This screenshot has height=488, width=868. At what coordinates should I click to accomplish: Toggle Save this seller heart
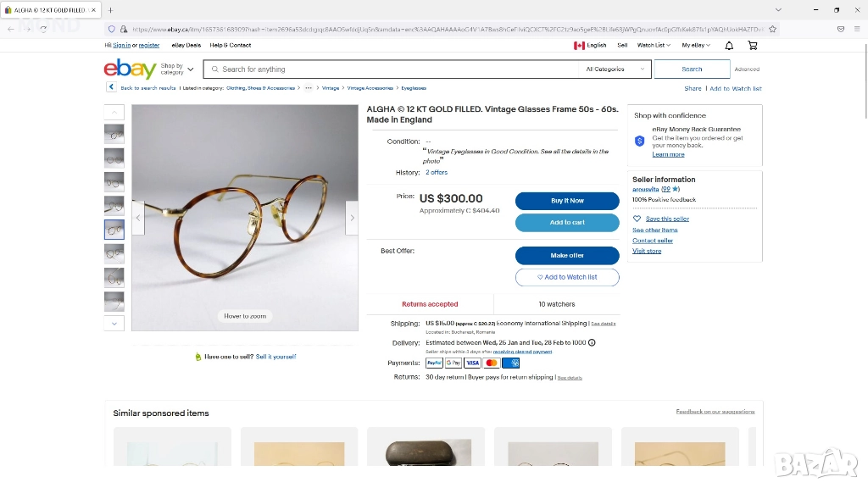637,219
